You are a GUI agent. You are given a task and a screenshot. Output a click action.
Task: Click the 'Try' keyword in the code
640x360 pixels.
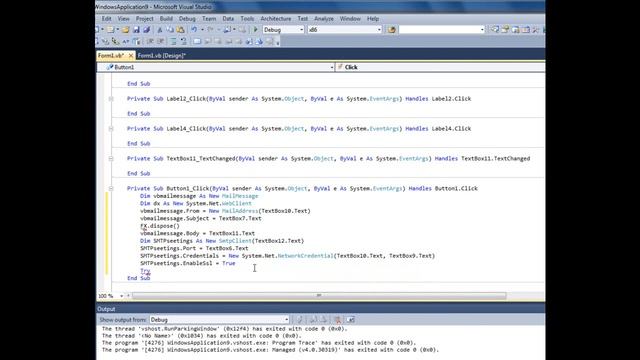coord(145,271)
